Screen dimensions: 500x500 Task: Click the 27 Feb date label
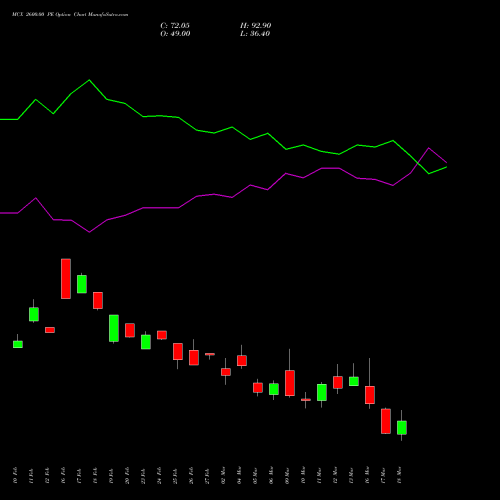(x=207, y=475)
